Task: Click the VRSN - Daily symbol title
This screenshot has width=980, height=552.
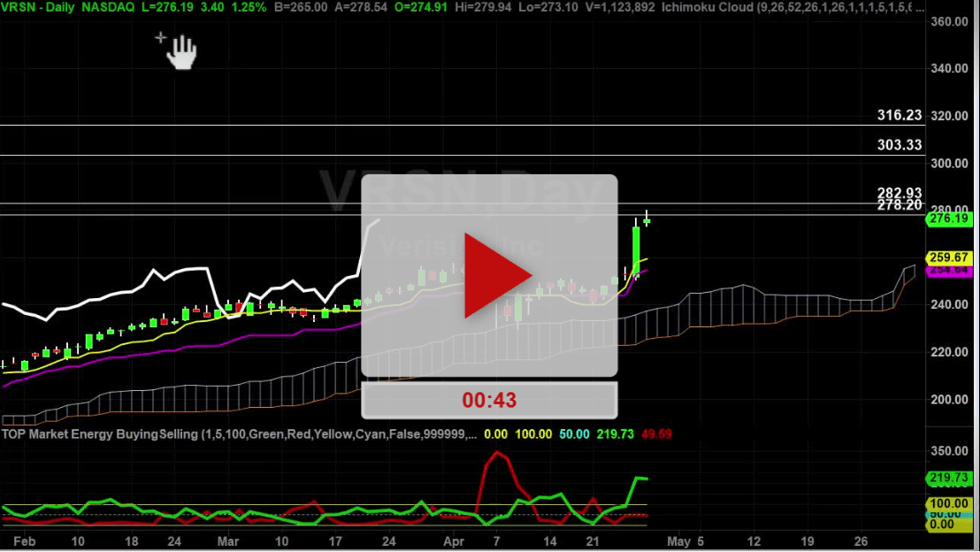Action: [37, 7]
